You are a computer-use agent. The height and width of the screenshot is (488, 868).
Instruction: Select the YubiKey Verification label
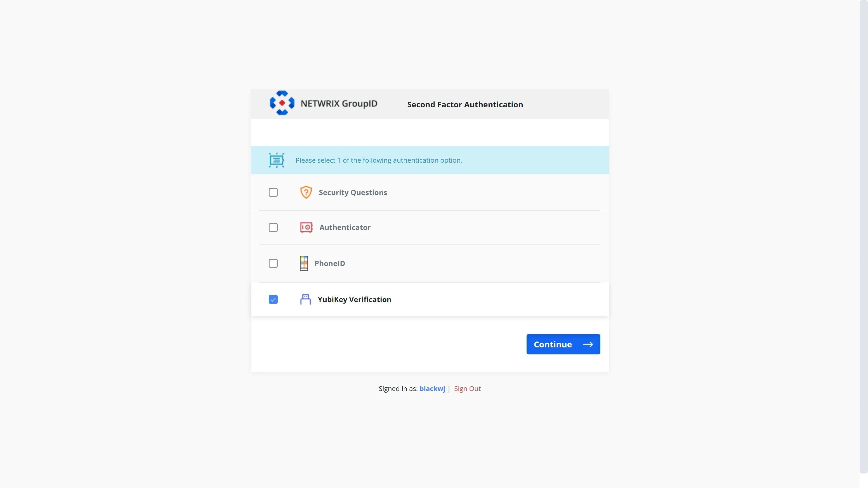pyautogui.click(x=354, y=299)
